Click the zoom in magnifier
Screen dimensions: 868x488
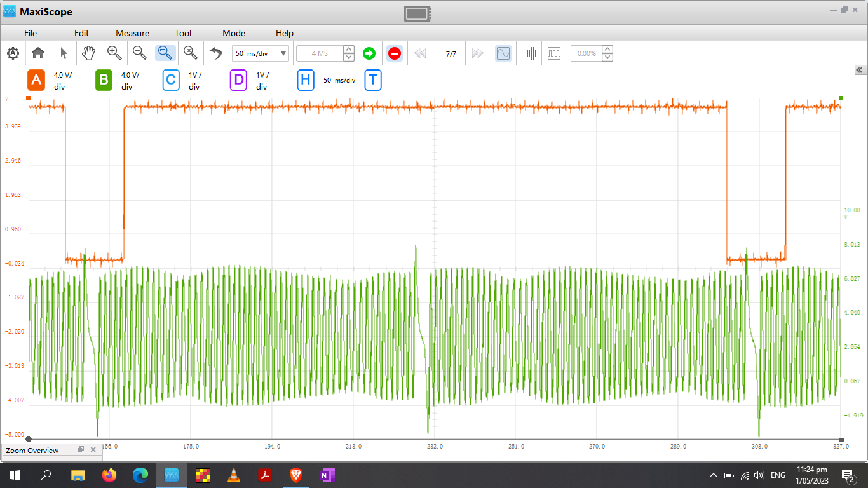coord(114,53)
